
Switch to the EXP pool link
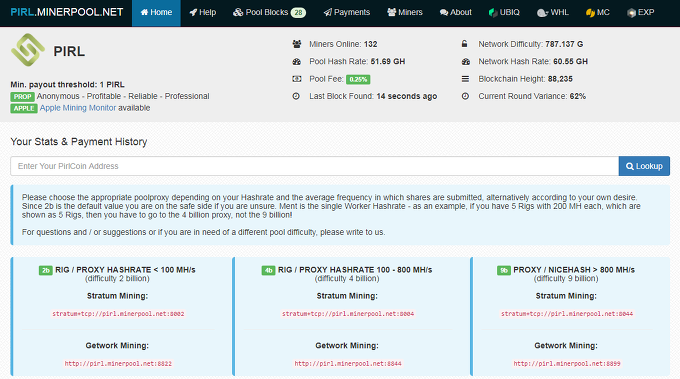click(x=641, y=13)
